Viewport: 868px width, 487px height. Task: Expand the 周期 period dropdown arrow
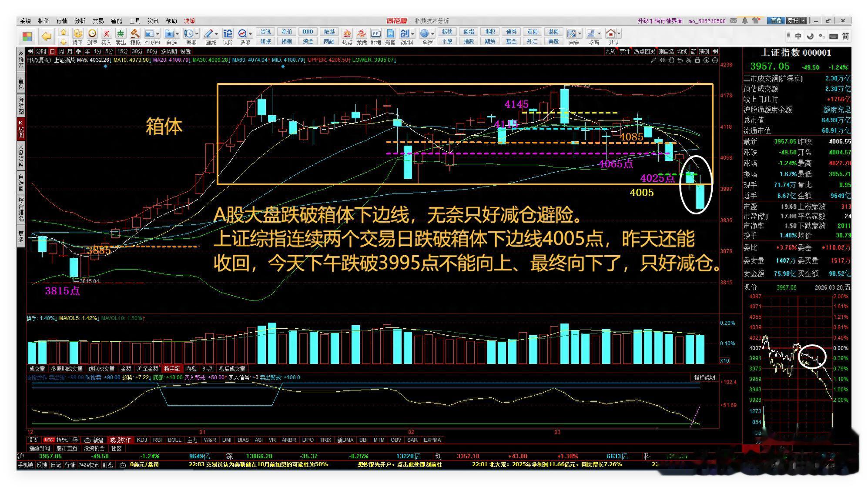pyautogui.click(x=197, y=34)
